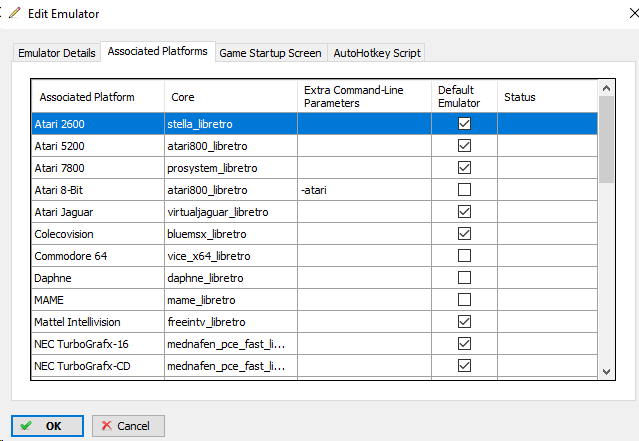Click the virtualjaguar_libretro core cell
Viewport: 639px width, 441px height.
(231, 212)
